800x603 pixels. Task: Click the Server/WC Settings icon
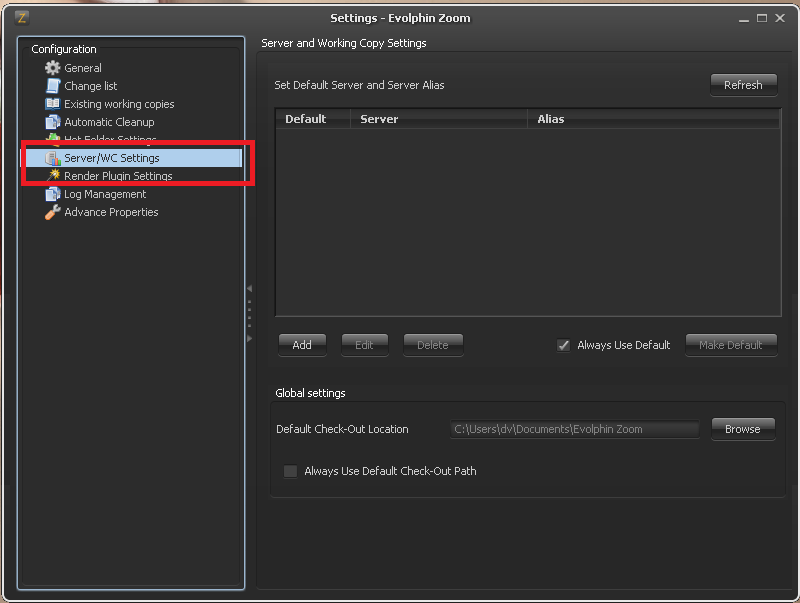(53, 158)
